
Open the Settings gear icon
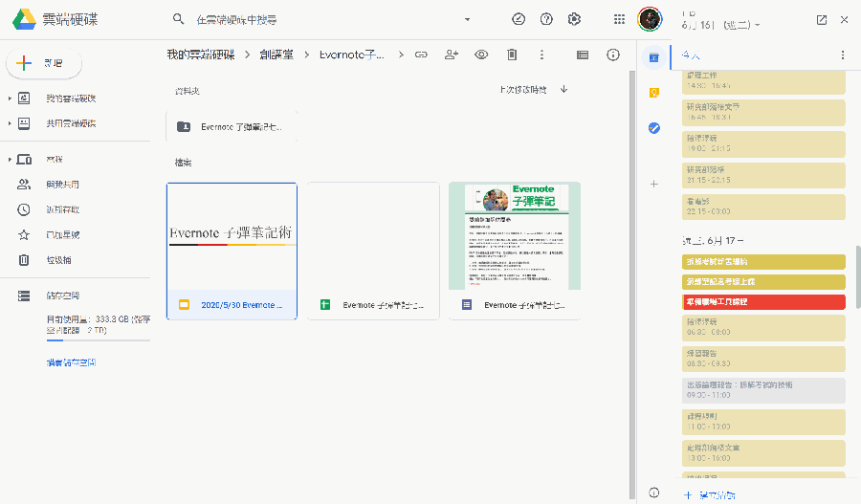pos(574,19)
